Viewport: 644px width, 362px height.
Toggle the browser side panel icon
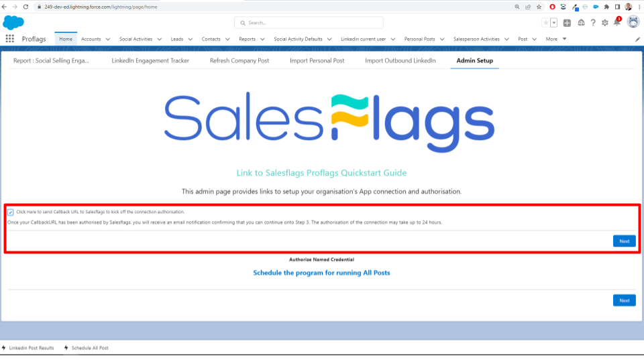(617, 7)
